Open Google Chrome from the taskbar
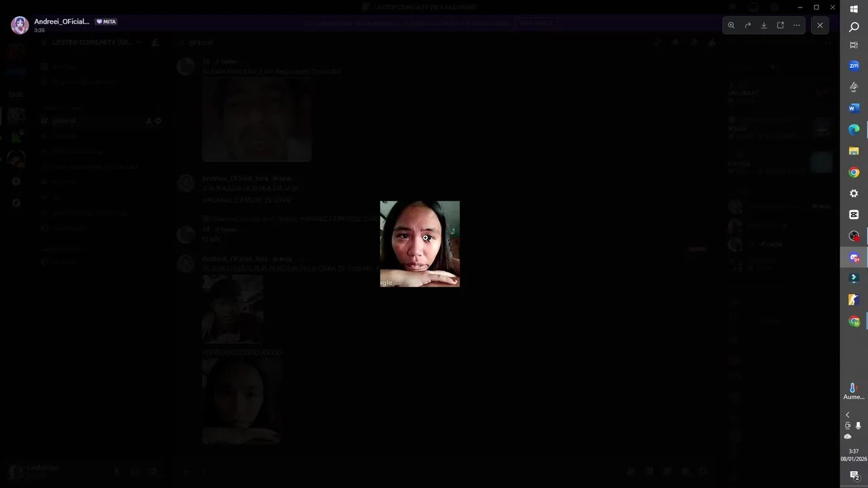The height and width of the screenshot is (488, 868). point(854,172)
